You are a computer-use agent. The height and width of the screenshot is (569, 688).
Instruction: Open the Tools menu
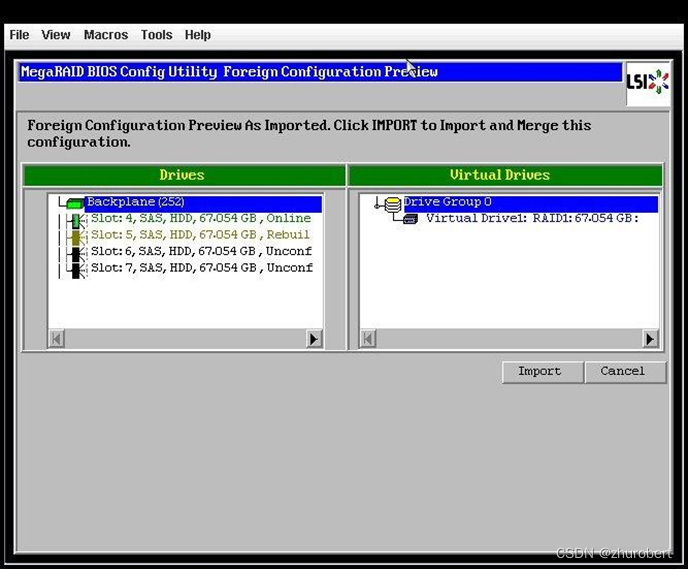point(156,35)
